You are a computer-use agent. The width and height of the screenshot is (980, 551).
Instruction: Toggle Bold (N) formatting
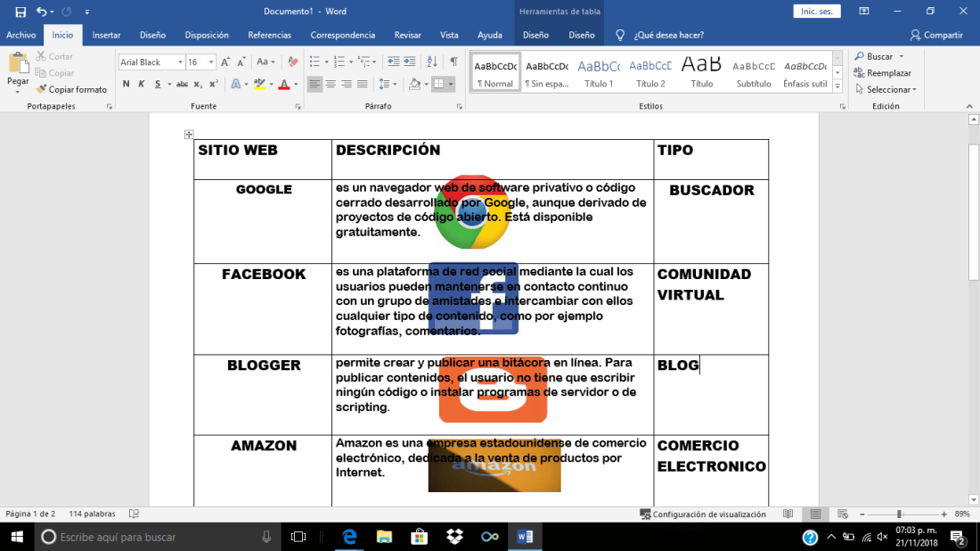pos(127,84)
